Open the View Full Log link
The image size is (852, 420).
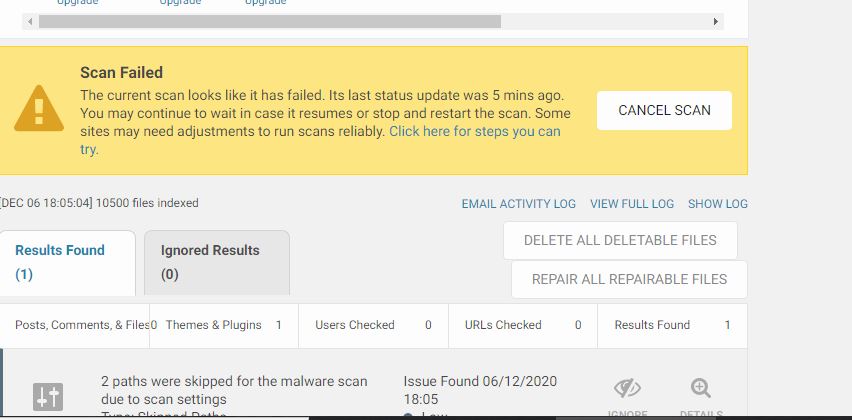[x=632, y=203]
